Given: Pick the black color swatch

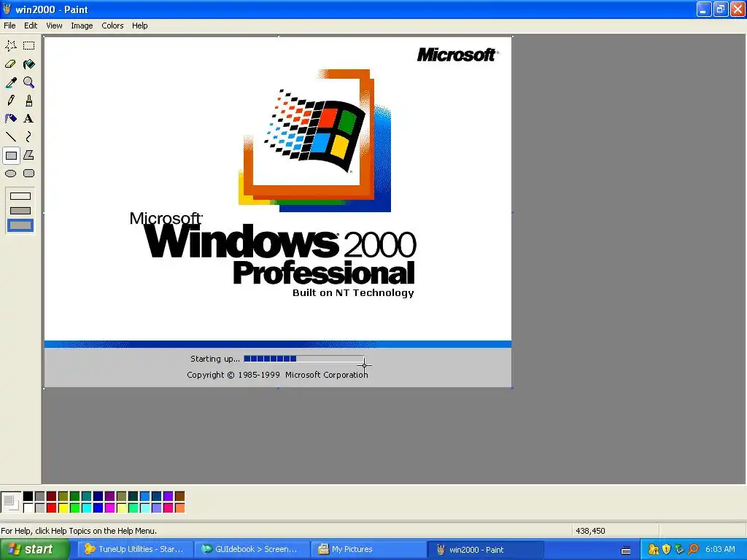Looking at the screenshot, I should [28, 496].
